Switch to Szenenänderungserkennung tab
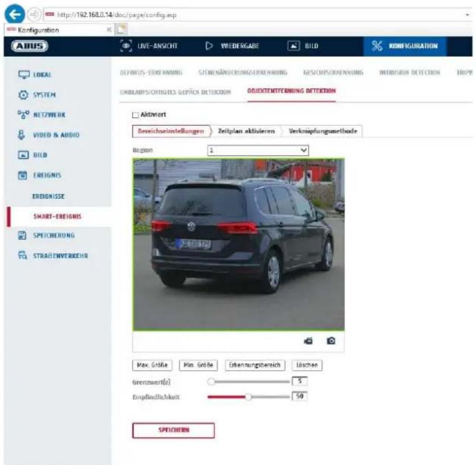476x465 pixels. 243,72
